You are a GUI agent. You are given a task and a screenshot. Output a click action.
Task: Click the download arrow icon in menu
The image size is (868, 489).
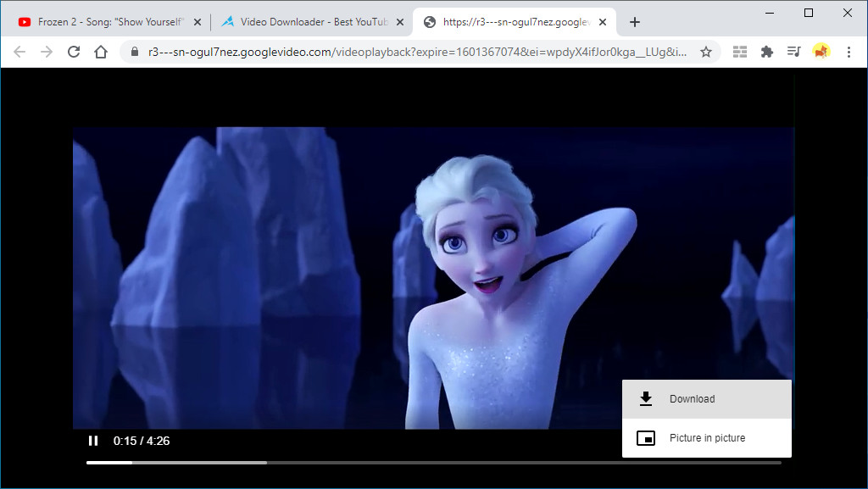pos(645,399)
